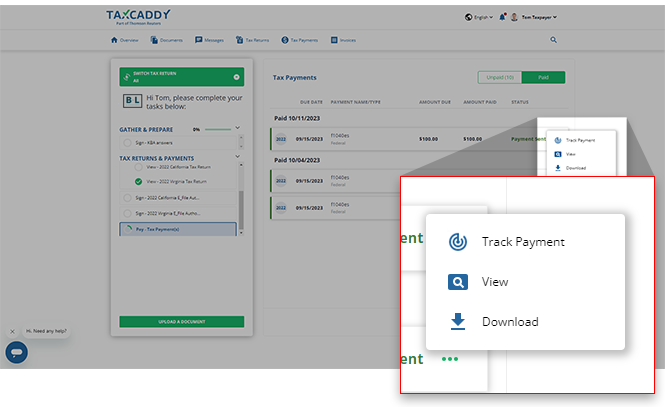
Task: Click the Tax Returns task list scrollbar thumb
Action: pos(241,209)
